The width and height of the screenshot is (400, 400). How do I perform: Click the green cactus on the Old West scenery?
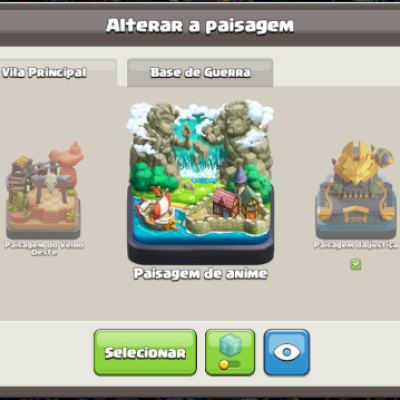[20, 201]
